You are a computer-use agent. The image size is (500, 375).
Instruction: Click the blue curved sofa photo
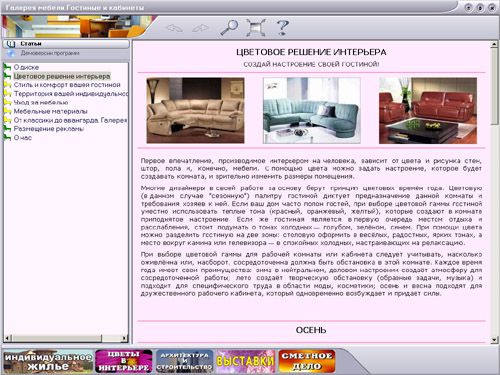[x=312, y=111]
